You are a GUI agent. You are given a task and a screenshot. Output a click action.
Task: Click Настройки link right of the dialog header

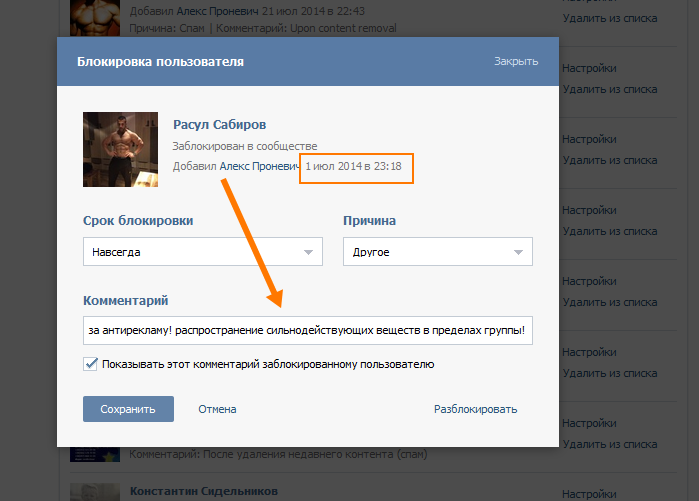pyautogui.click(x=588, y=69)
